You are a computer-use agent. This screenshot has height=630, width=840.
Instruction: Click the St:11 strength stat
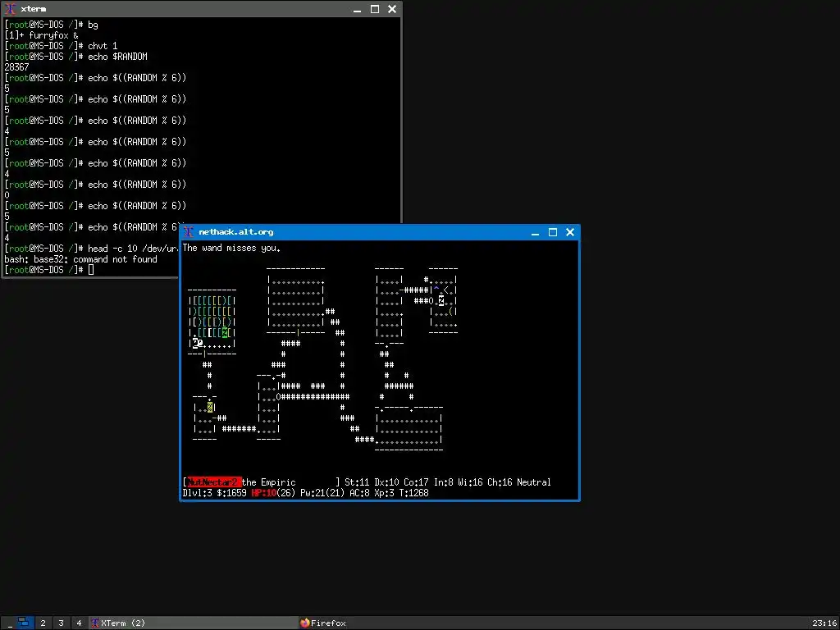tap(357, 482)
